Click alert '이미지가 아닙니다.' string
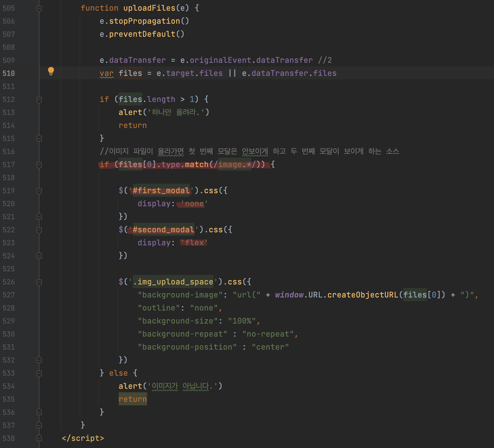Screen dimensions: 494x448 pos(183,386)
